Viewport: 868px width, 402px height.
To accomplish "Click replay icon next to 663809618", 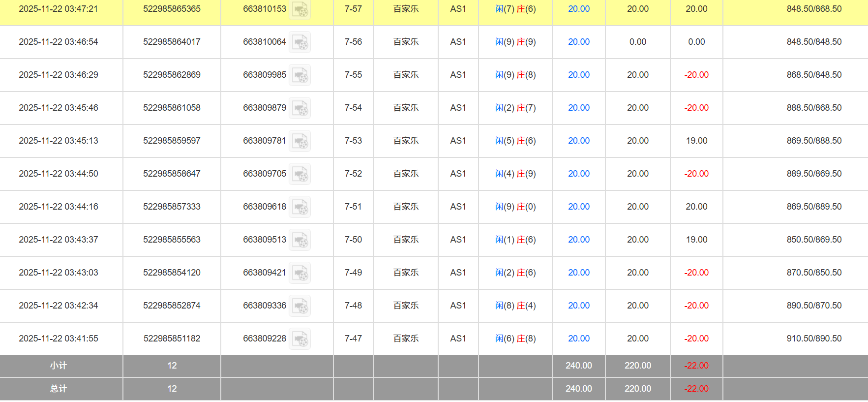I will 299,207.
